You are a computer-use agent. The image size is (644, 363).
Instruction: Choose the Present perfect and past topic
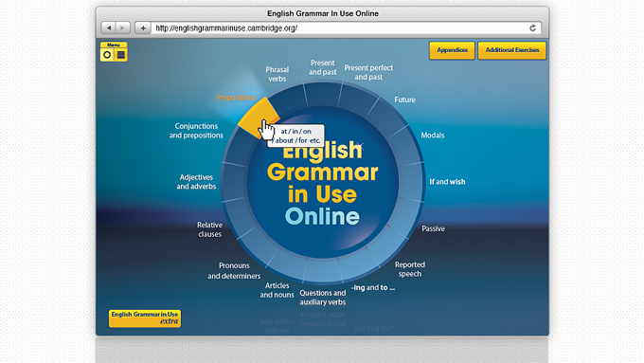[x=368, y=72]
